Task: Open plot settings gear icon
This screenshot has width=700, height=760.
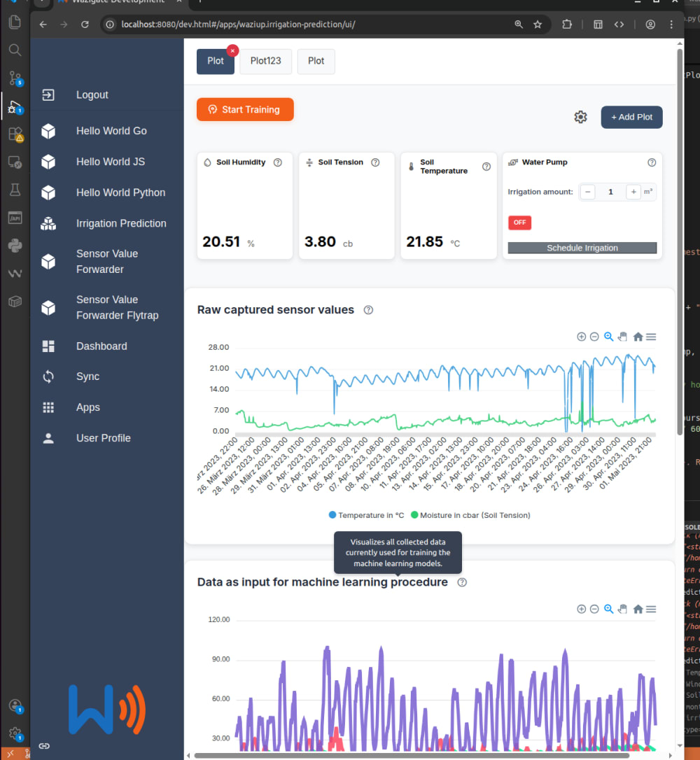Action: [580, 117]
